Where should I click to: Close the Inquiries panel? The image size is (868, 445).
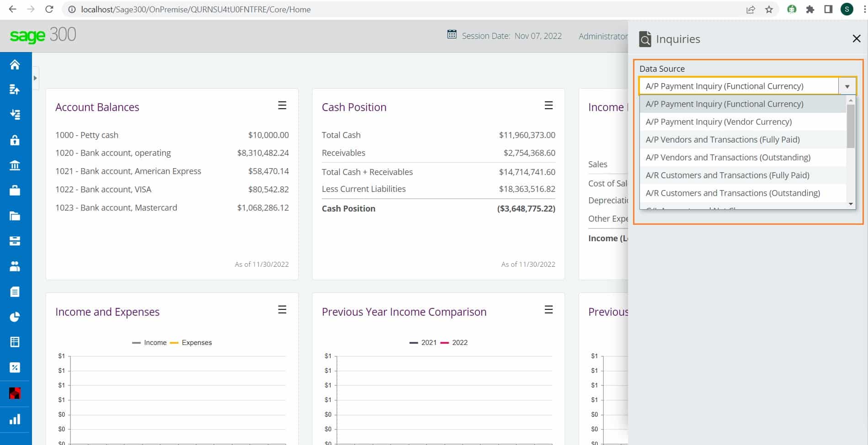[x=857, y=39]
